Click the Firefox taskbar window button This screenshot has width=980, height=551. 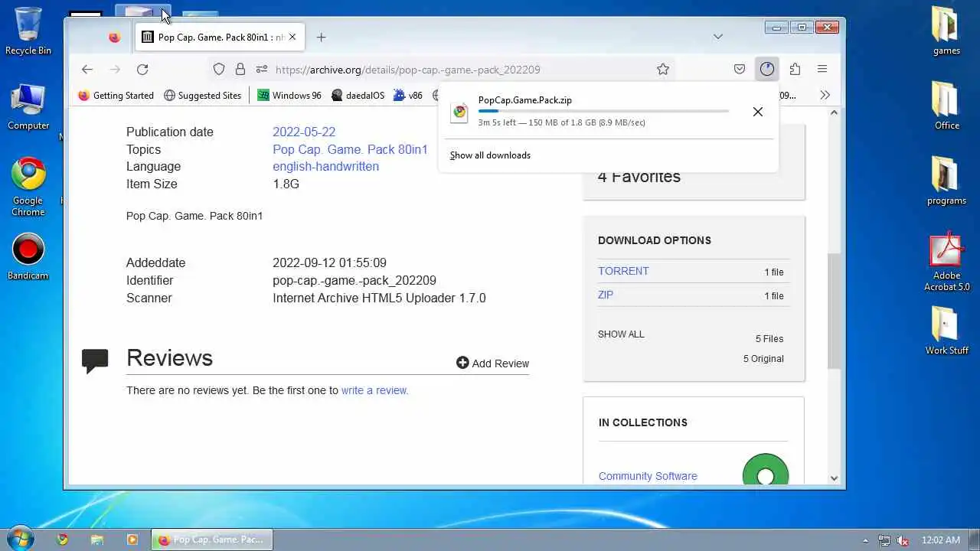pyautogui.click(x=211, y=540)
